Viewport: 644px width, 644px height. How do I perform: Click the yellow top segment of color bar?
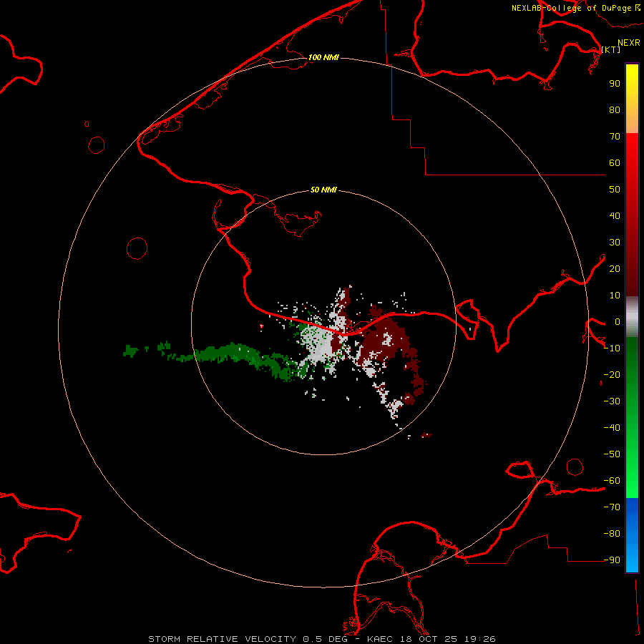[x=632, y=99]
